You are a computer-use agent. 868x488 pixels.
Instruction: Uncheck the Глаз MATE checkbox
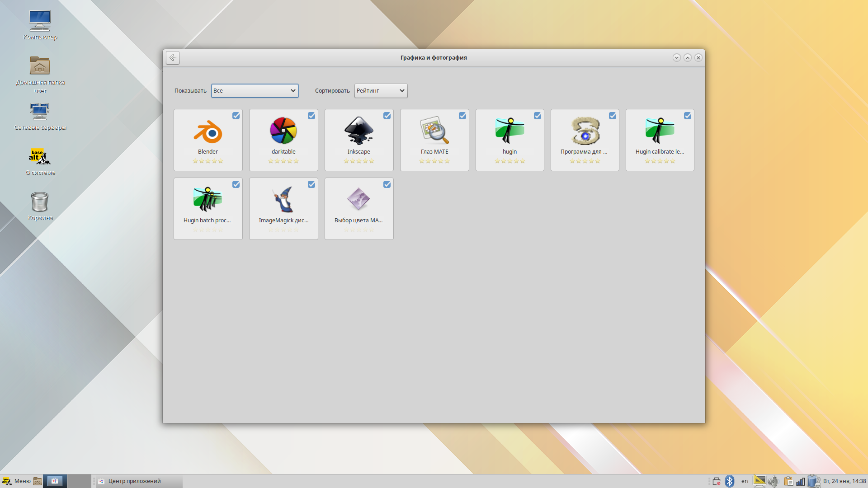462,116
